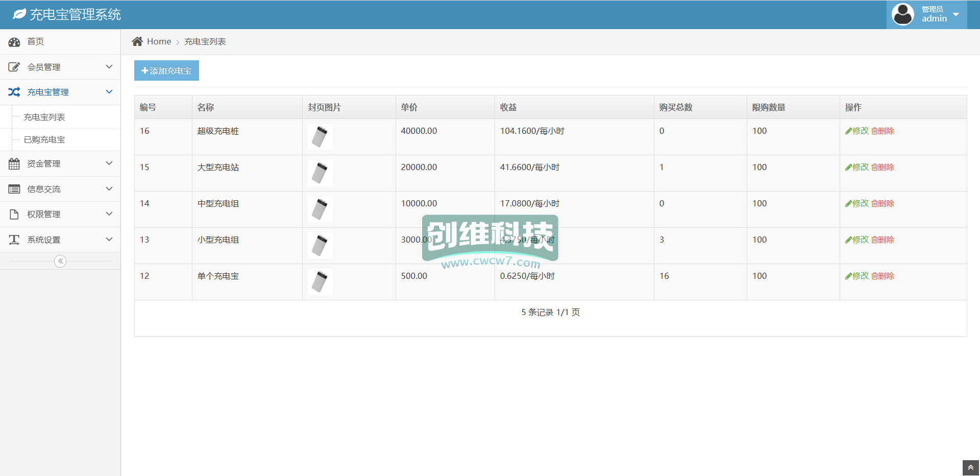Click the file icon for 权限管理
This screenshot has height=476, width=980.
pos(14,215)
